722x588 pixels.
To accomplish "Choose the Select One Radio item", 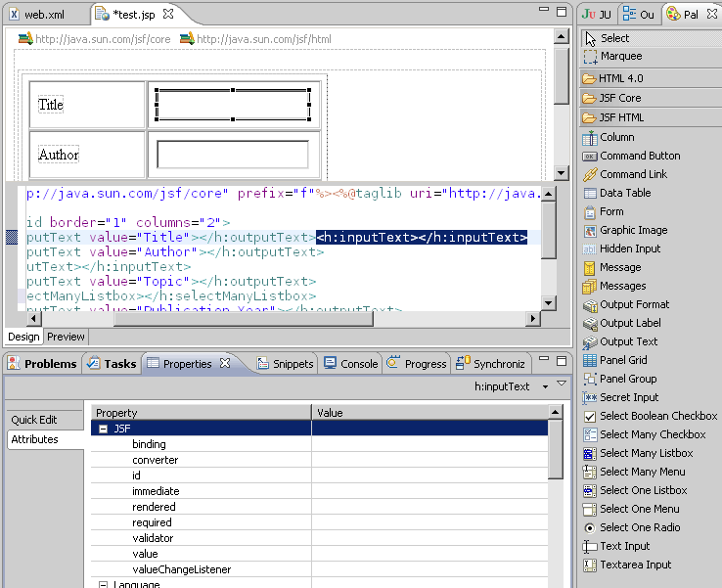I will click(640, 527).
